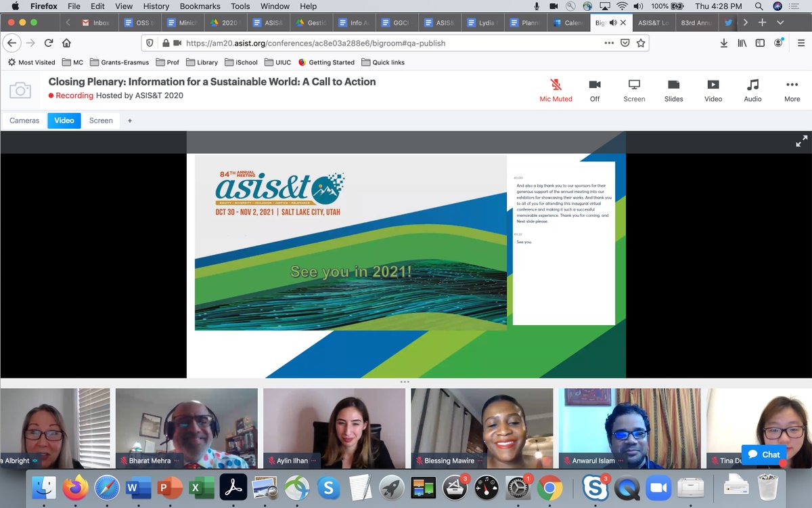Click the camera snapshot icon beside session title
Viewport: 812px width, 508px height.
point(20,90)
